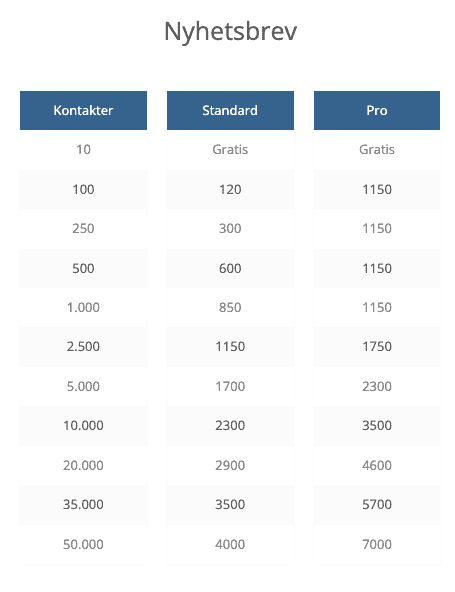Click the Pro price 7000 cell

[376, 544]
